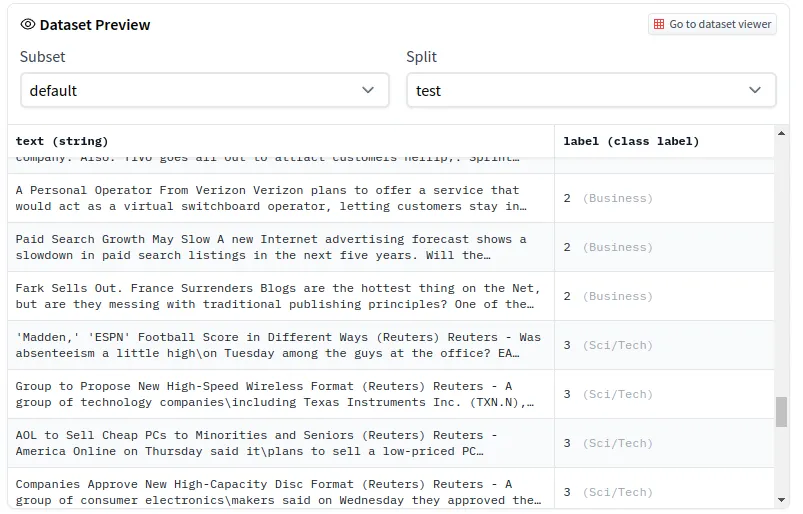Select 'Group to Propose New High-Speed Wireless' cell

(281, 394)
